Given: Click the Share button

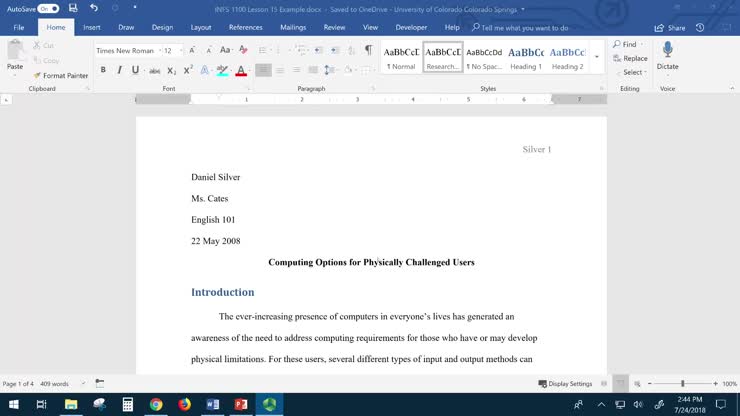Looking at the screenshot, I should 670,28.
